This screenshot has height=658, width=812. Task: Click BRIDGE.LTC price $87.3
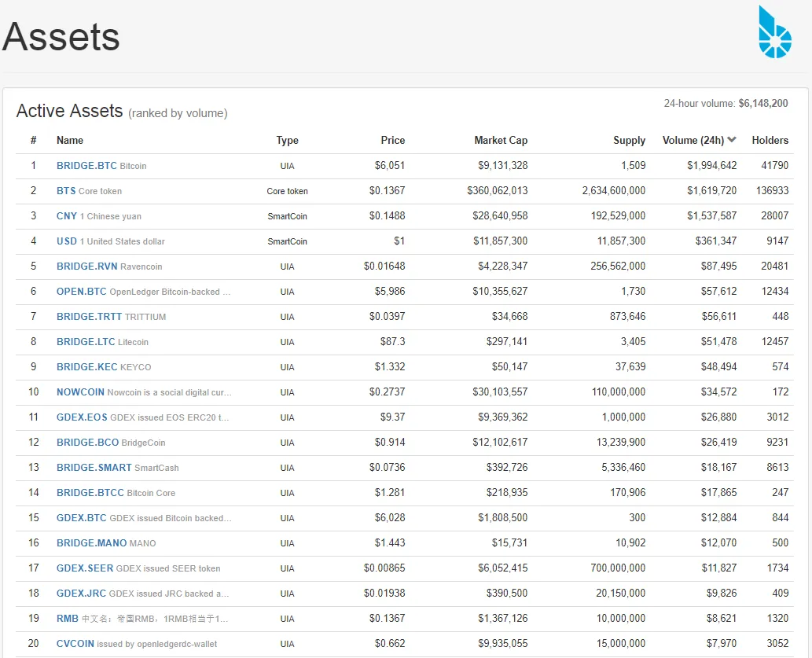point(392,341)
